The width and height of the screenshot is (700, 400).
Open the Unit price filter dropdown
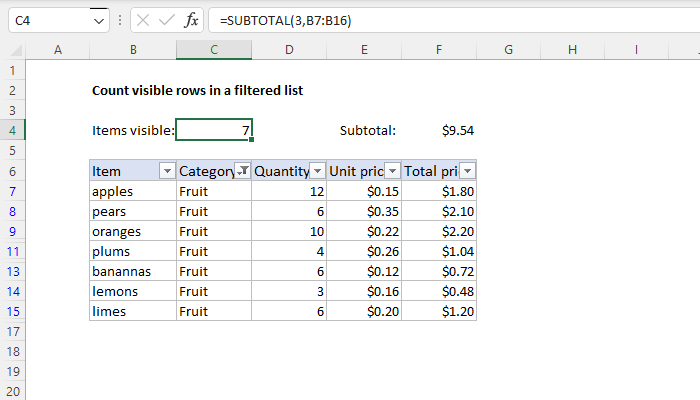[392, 171]
